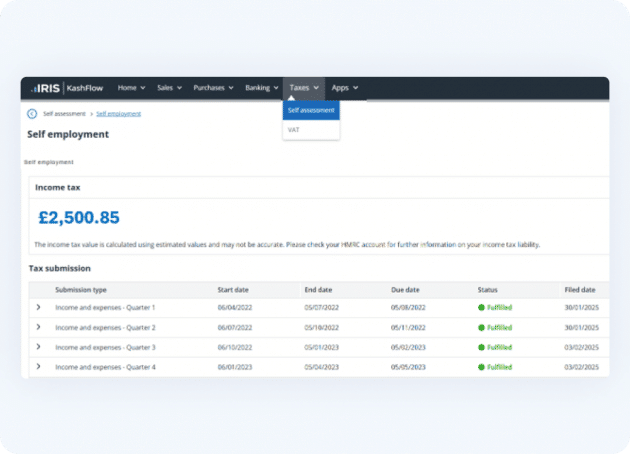The height and width of the screenshot is (454, 630).
Task: Click the Self employment page title
Action: pyautogui.click(x=68, y=134)
